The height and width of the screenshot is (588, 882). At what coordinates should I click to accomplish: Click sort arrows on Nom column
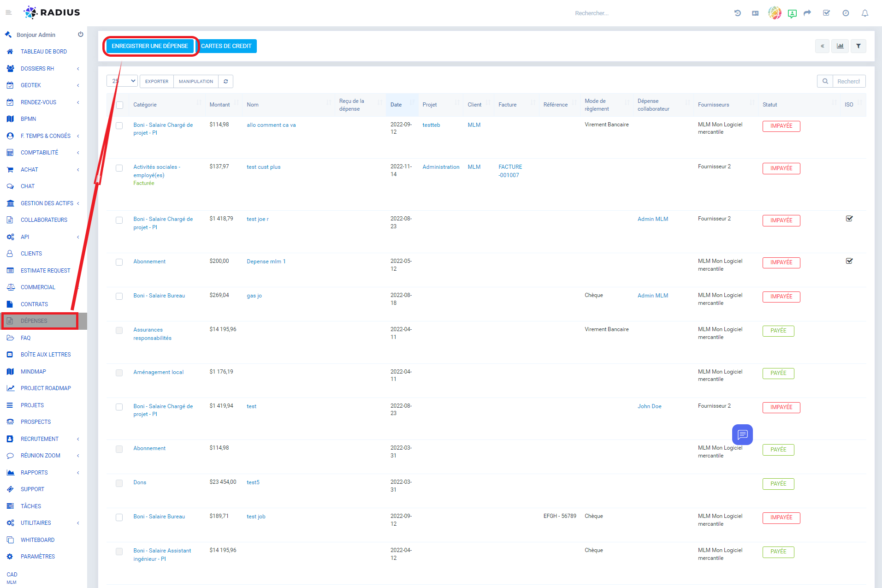(x=329, y=102)
